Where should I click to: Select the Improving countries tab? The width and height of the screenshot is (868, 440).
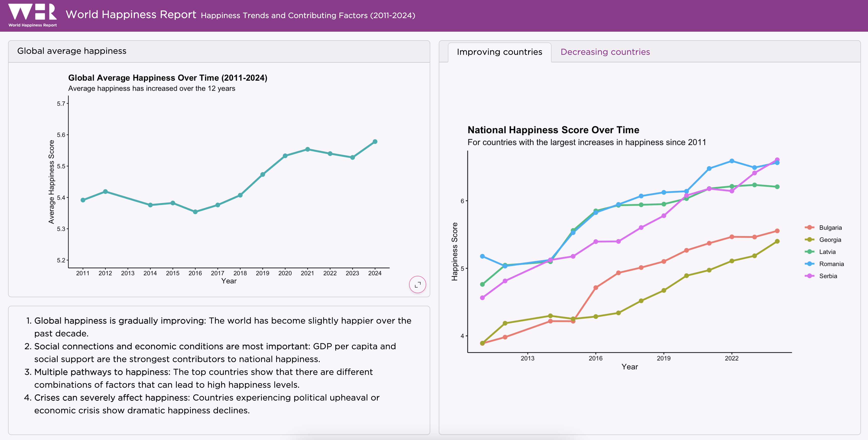pyautogui.click(x=499, y=52)
